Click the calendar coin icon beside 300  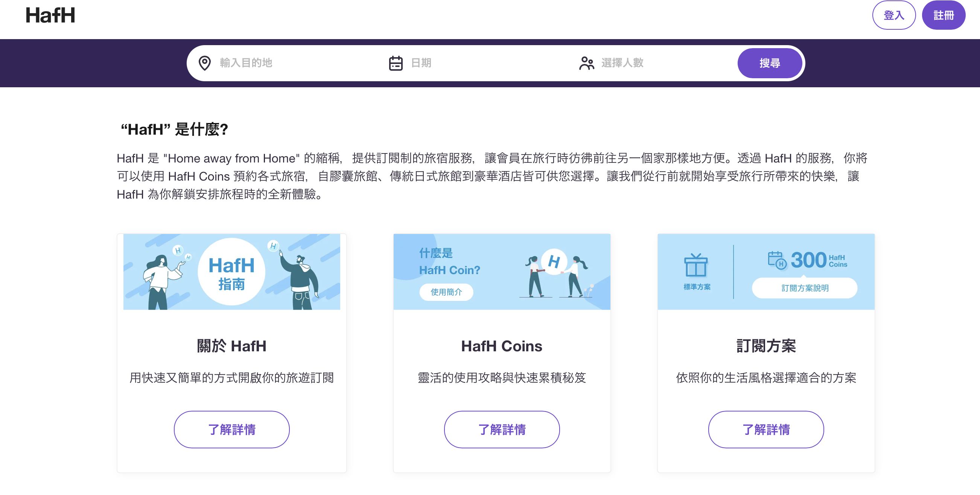pyautogui.click(x=777, y=260)
